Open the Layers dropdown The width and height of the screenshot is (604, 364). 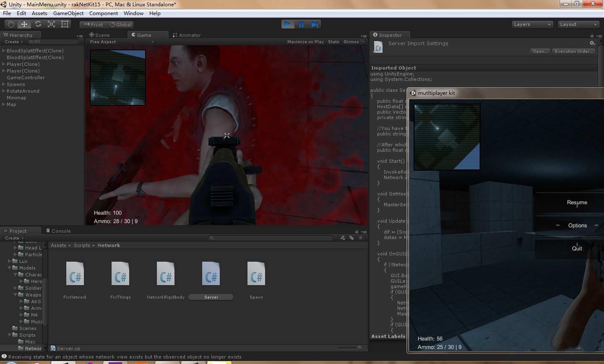532,24
